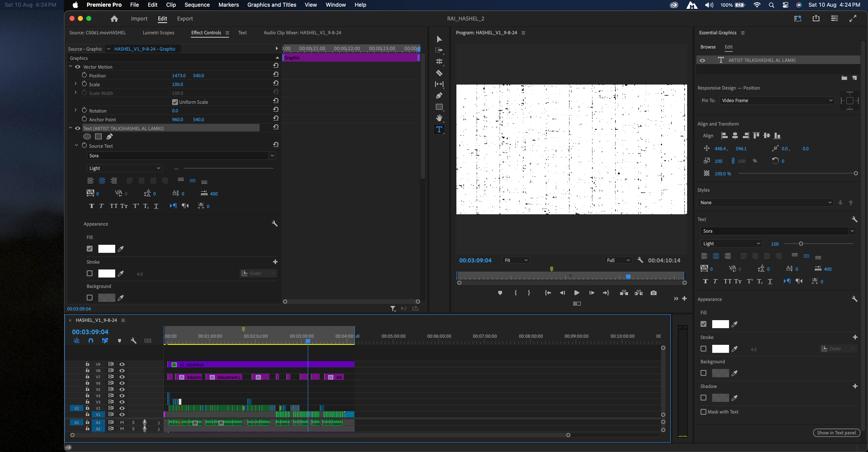Open the Sequence menu
The height and width of the screenshot is (452, 868).
(x=197, y=5)
